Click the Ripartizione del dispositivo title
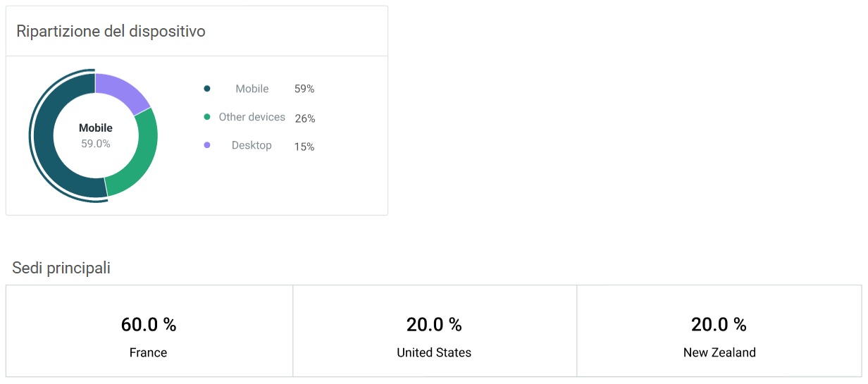Image resolution: width=868 pixels, height=384 pixels. pyautogui.click(x=111, y=32)
